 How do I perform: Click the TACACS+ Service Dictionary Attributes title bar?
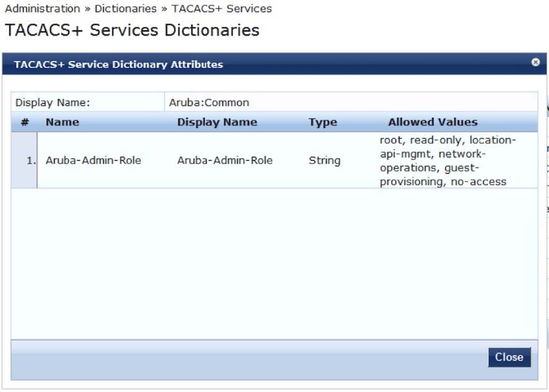click(119, 64)
